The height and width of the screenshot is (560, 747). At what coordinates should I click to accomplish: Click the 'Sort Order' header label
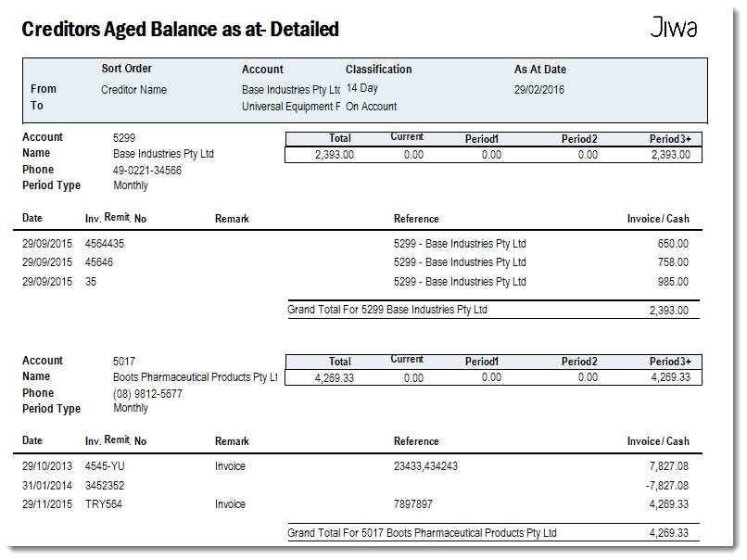[x=126, y=69]
